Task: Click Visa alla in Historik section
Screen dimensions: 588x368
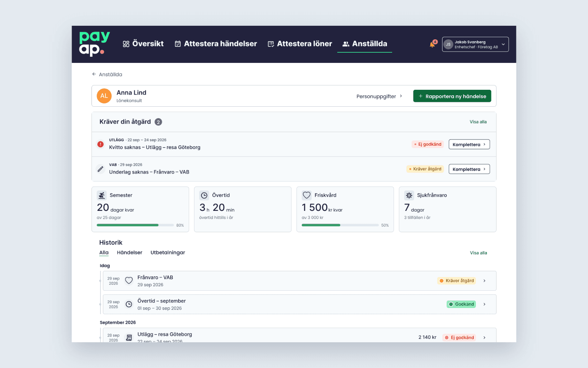Action: pyautogui.click(x=478, y=253)
